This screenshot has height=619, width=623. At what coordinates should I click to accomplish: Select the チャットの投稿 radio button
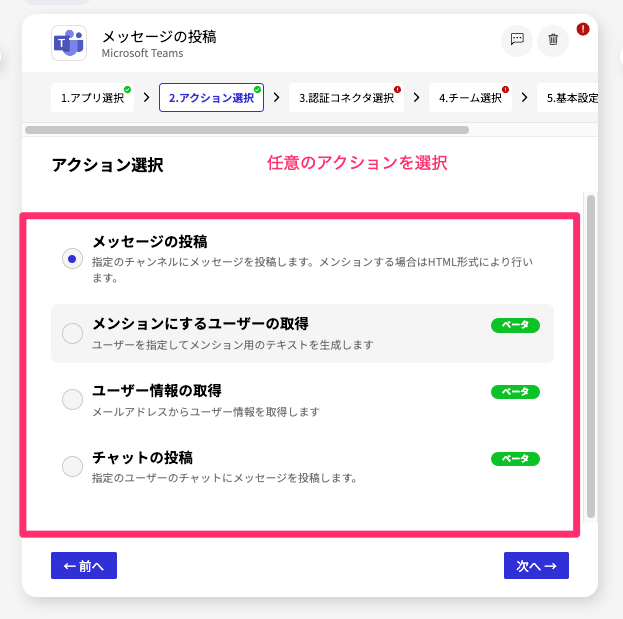click(x=72, y=466)
